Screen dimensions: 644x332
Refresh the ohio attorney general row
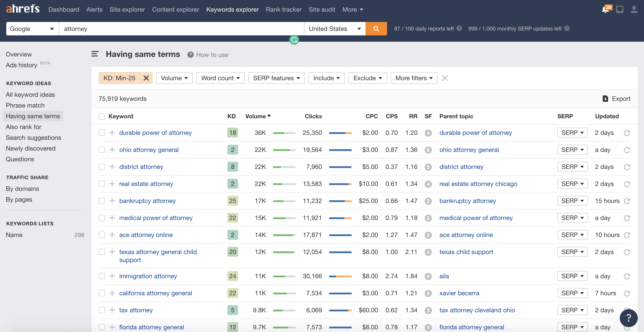point(627,150)
